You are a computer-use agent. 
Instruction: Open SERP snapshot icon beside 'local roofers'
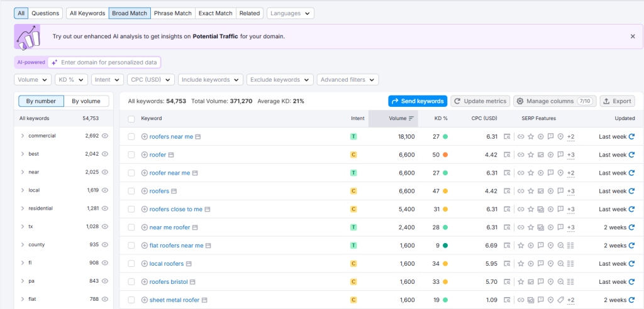[189, 264]
